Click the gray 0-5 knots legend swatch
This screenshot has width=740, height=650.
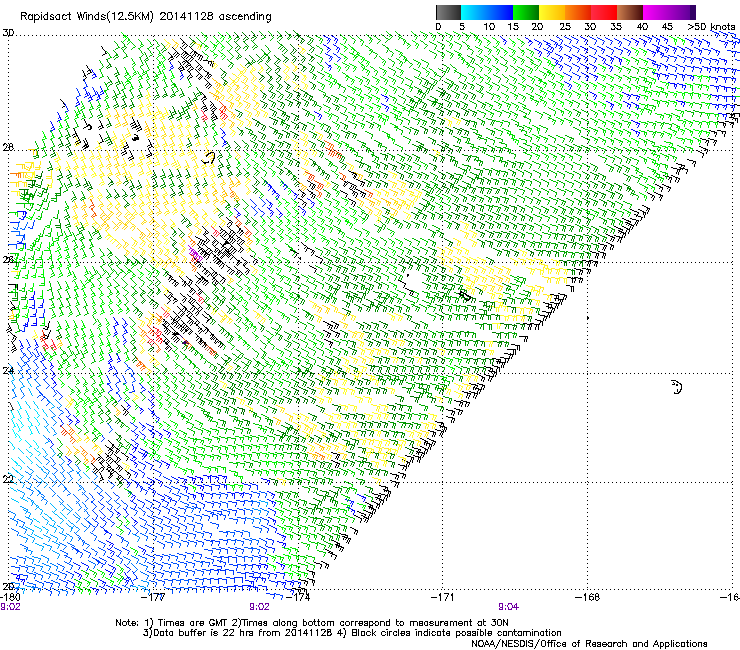coord(448,12)
